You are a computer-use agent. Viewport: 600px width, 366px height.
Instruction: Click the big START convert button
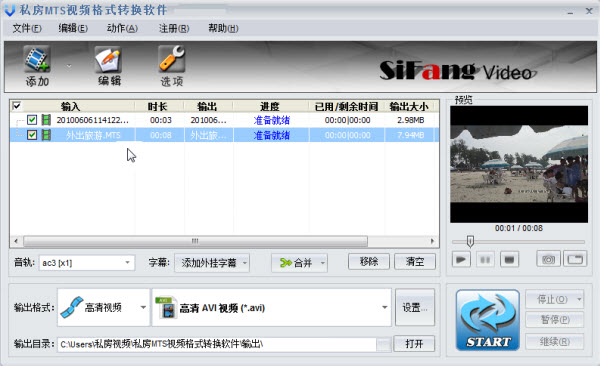[488, 320]
